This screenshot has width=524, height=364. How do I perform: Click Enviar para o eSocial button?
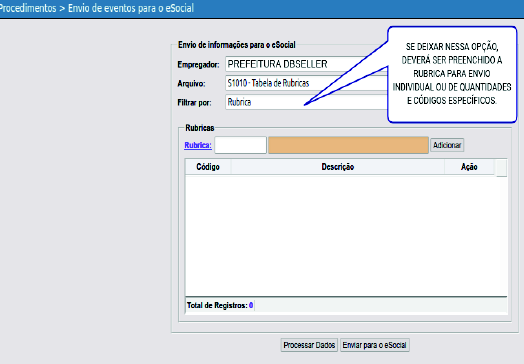click(x=375, y=345)
